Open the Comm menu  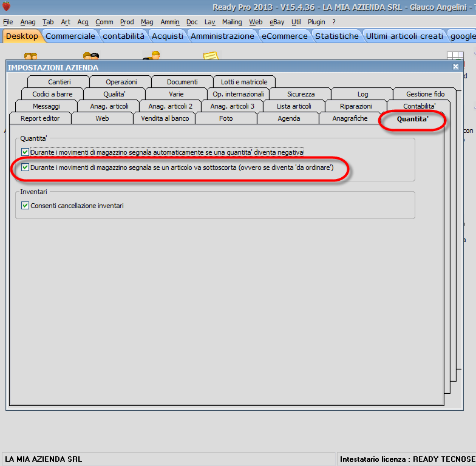pos(104,22)
